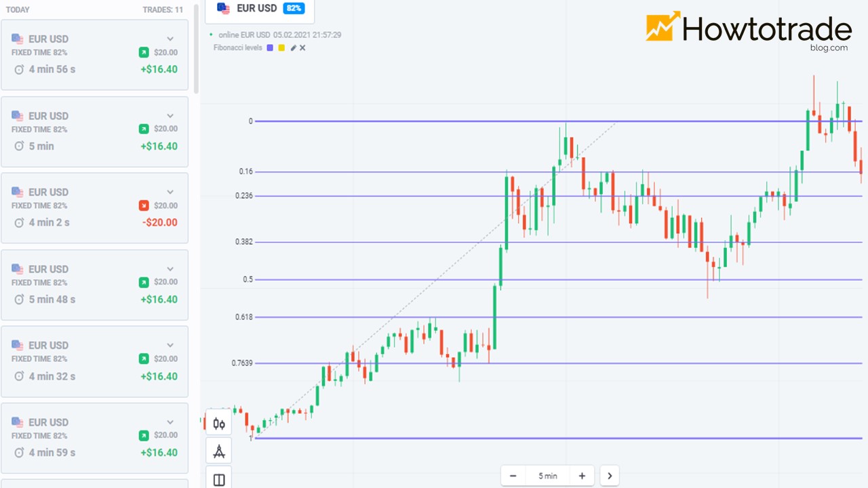Click the 0.618 Fibonacci level label
Viewport: 868px width, 488px height.
pos(244,317)
